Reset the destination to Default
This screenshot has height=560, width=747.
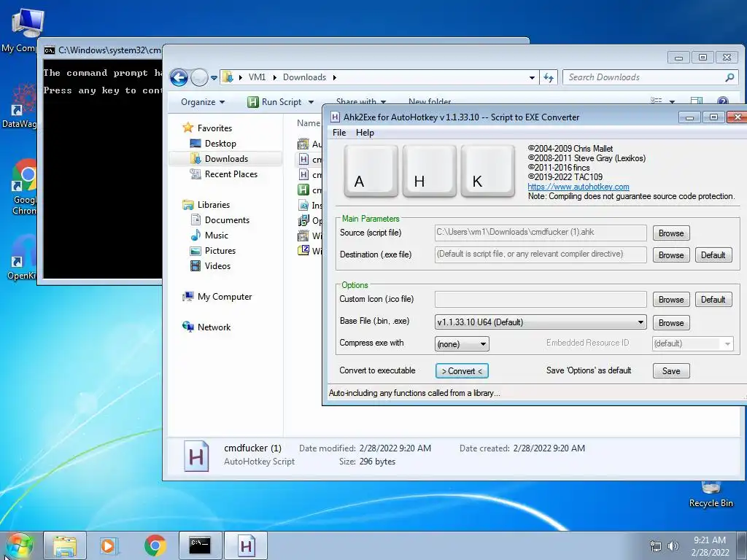point(713,255)
